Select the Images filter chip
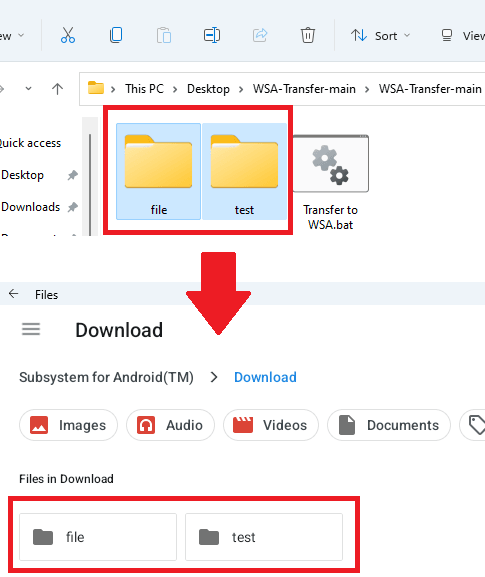This screenshot has height=577, width=485. tap(68, 425)
